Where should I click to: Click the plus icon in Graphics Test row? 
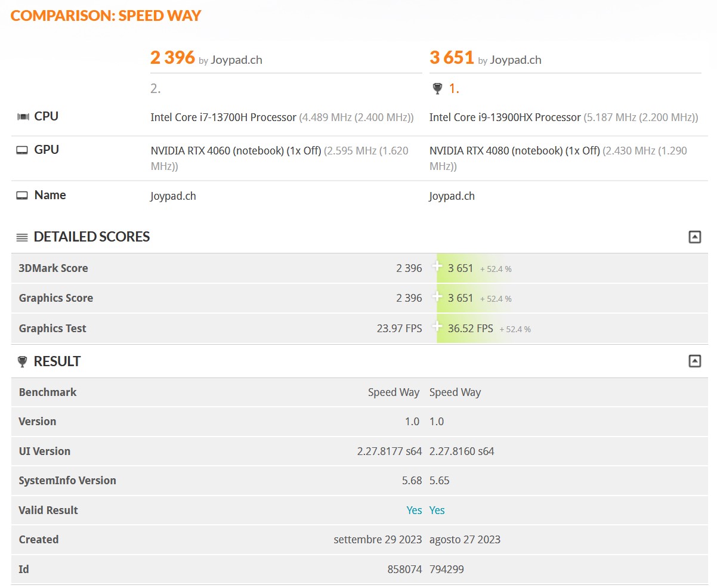click(x=438, y=326)
